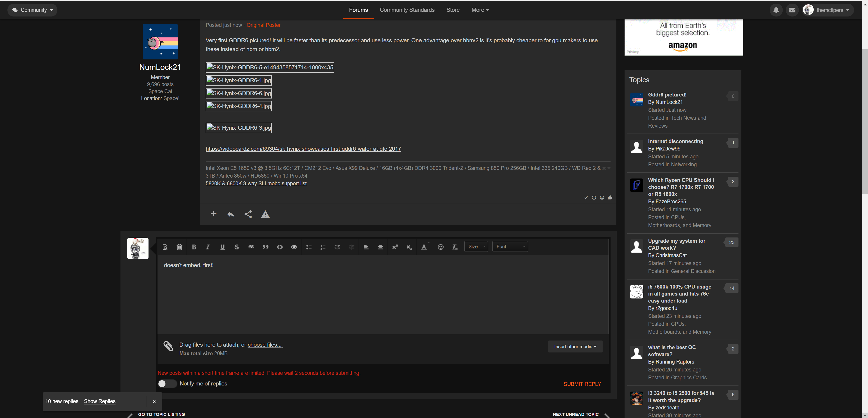Open the Size dropdown in editor
868x418 pixels.
[476, 247]
